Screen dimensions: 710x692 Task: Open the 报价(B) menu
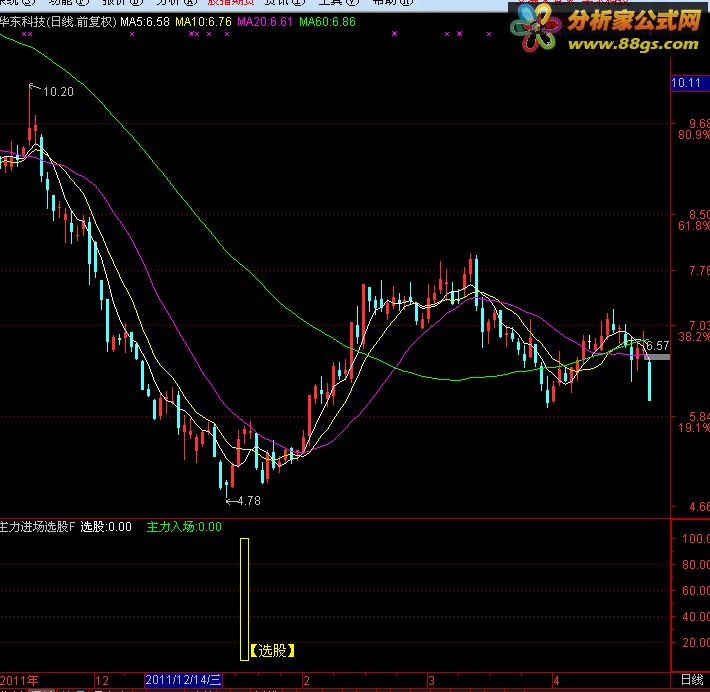click(x=123, y=2)
